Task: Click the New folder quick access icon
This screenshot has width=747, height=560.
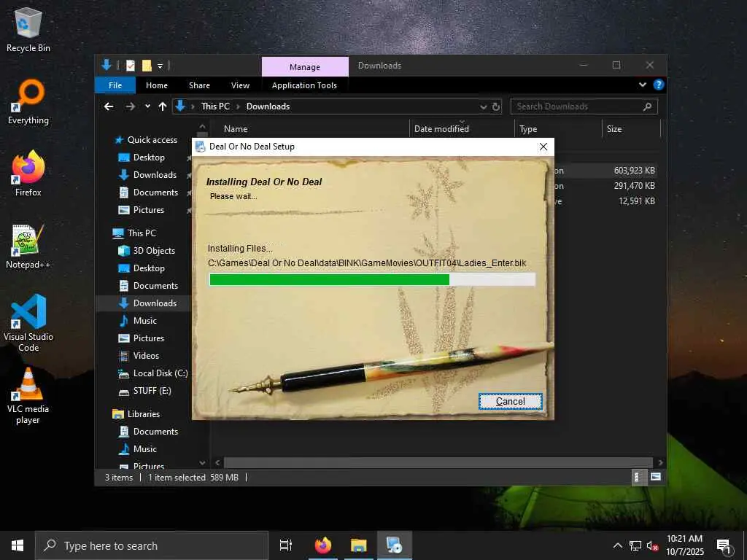Action: point(147,66)
